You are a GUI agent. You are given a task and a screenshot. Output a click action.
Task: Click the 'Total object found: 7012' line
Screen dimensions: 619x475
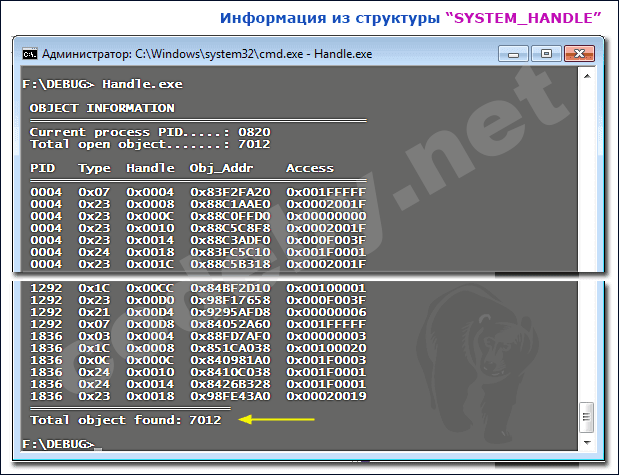[126, 420]
